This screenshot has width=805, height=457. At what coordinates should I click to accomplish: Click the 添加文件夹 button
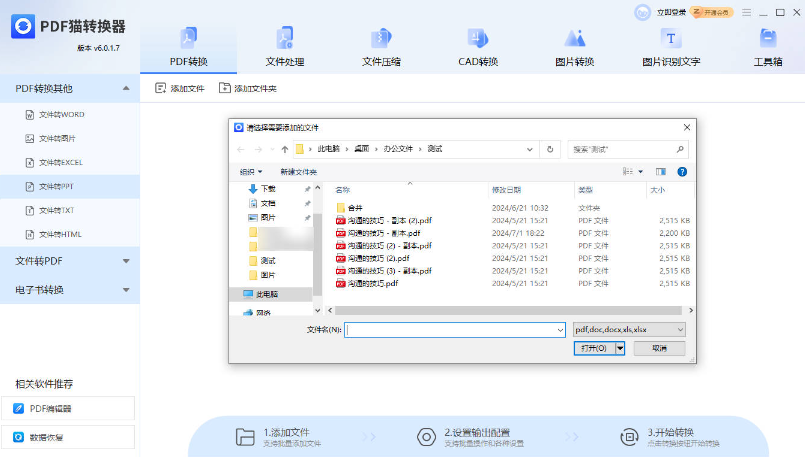247,88
